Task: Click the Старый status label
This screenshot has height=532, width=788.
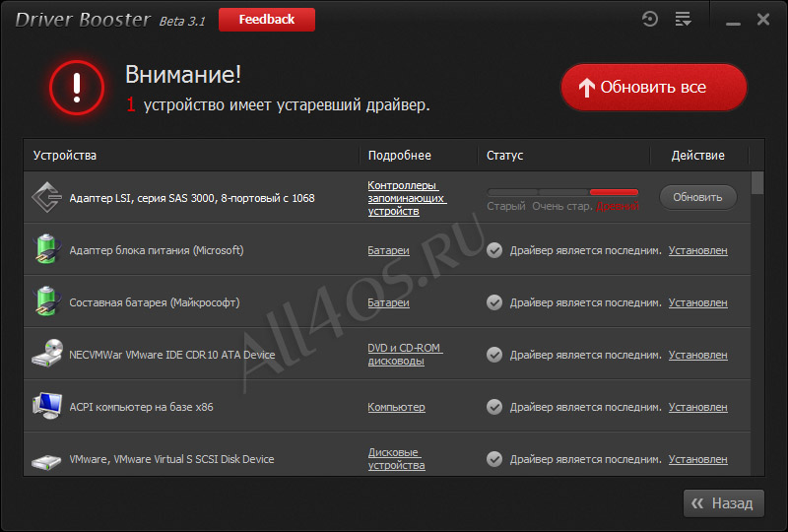Action: (506, 206)
